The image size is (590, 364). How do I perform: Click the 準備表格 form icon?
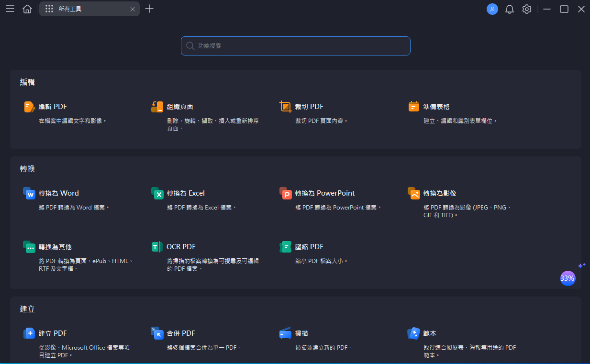(x=414, y=107)
